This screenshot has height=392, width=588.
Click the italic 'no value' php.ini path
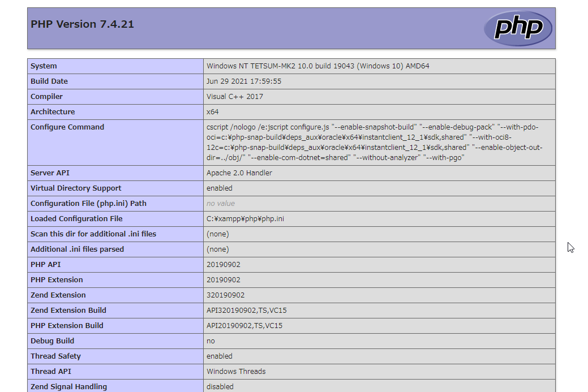click(x=220, y=204)
